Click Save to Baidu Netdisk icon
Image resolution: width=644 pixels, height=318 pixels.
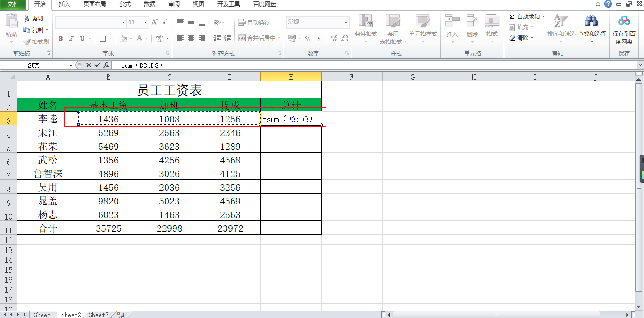pos(624,21)
